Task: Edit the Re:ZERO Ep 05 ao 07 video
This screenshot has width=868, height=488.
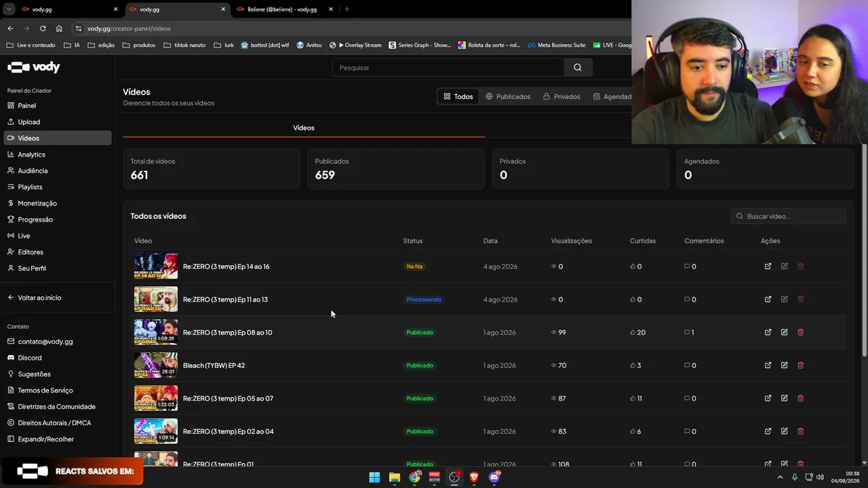Action: [x=784, y=398]
